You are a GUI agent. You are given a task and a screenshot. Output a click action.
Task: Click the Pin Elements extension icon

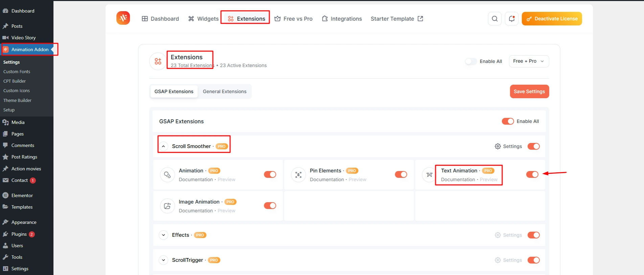click(x=298, y=175)
